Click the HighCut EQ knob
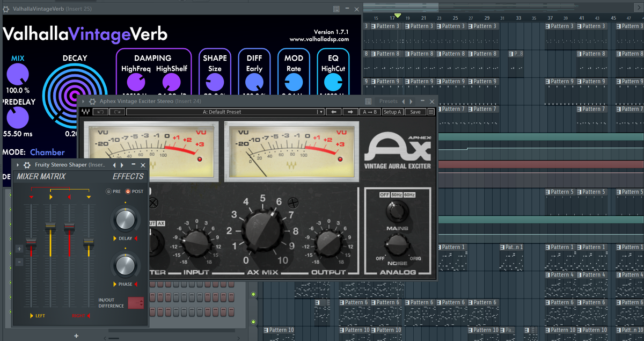644x341 pixels. pos(333,82)
